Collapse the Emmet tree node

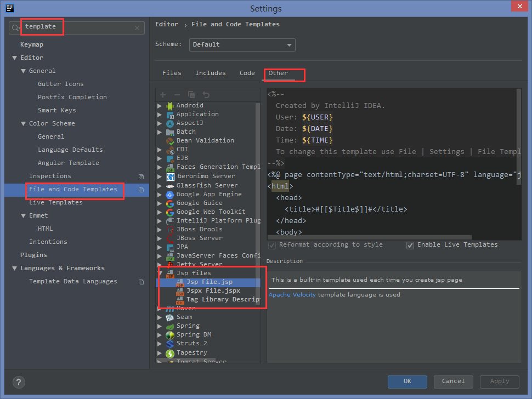[x=24, y=215]
